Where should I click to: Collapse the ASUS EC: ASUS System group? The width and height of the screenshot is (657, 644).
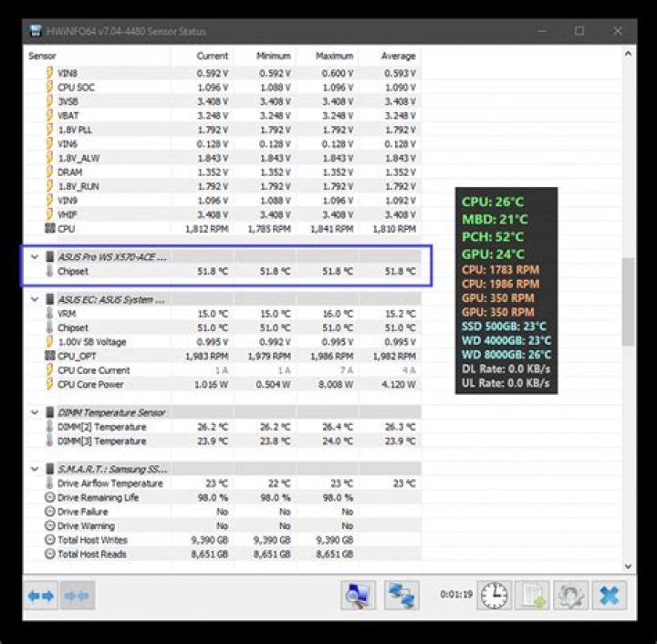tap(35, 299)
